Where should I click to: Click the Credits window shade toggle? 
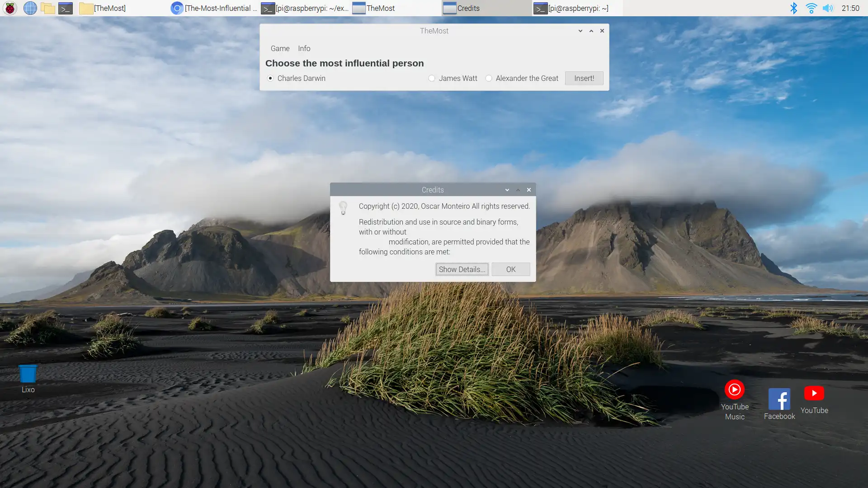pyautogui.click(x=518, y=189)
